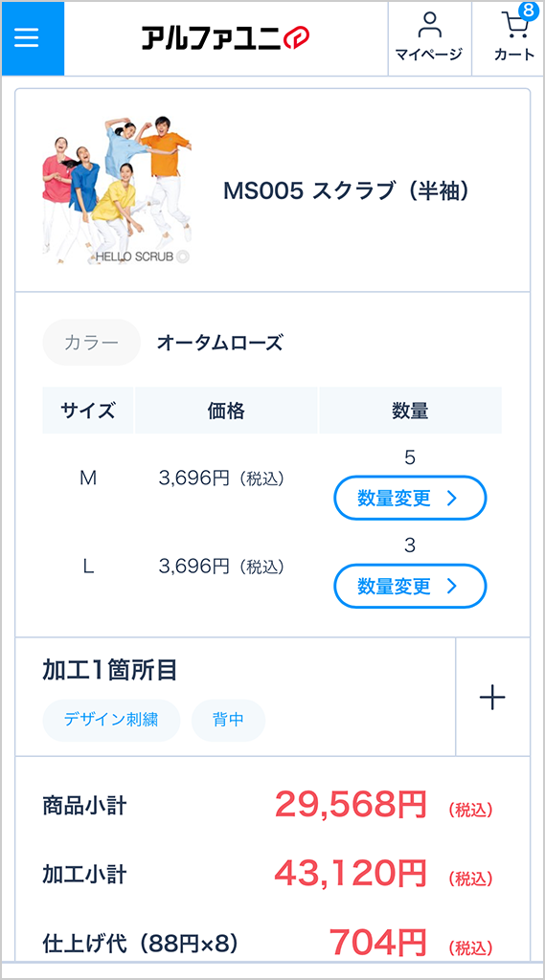This screenshot has height=980, width=545.
Task: Open the HELLO SCRUB product thumbnail
Action: 117,190
